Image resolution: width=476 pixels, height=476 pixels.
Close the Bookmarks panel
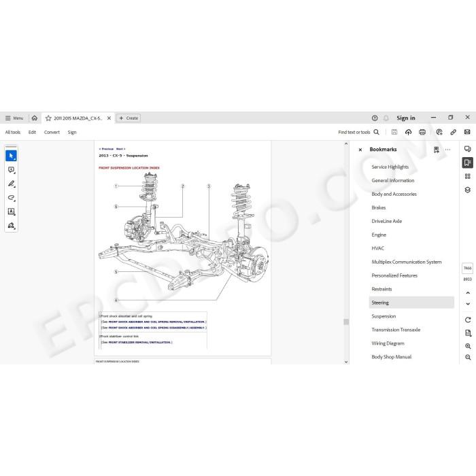tap(360, 150)
